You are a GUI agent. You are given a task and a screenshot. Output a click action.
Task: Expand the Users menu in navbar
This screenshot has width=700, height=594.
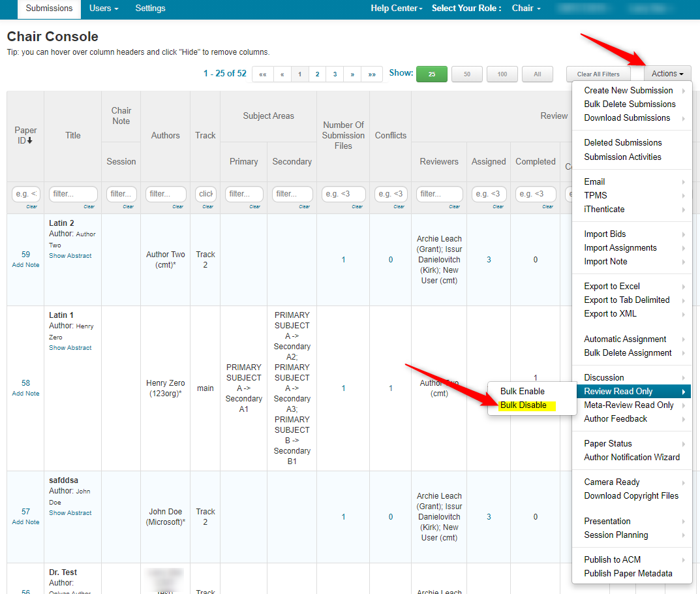[104, 8]
